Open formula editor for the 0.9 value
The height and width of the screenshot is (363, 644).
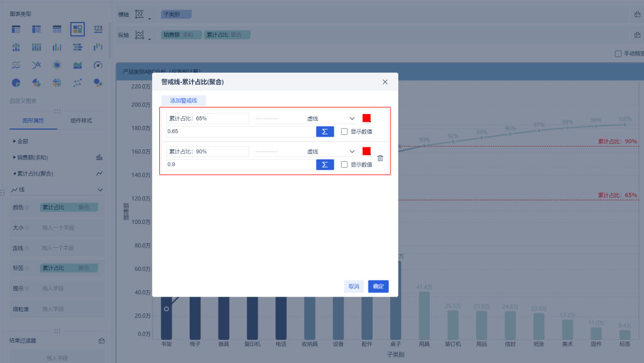[x=325, y=164]
